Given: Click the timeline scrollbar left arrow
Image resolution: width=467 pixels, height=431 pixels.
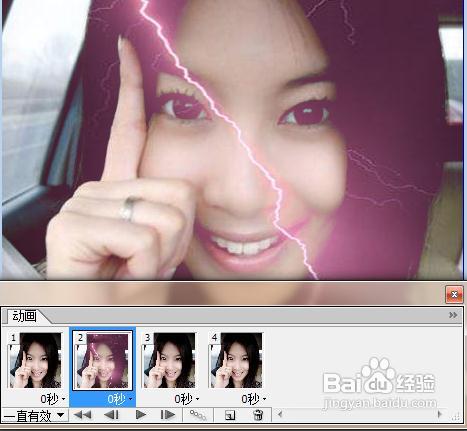Looking at the screenshot, I should [280, 414].
